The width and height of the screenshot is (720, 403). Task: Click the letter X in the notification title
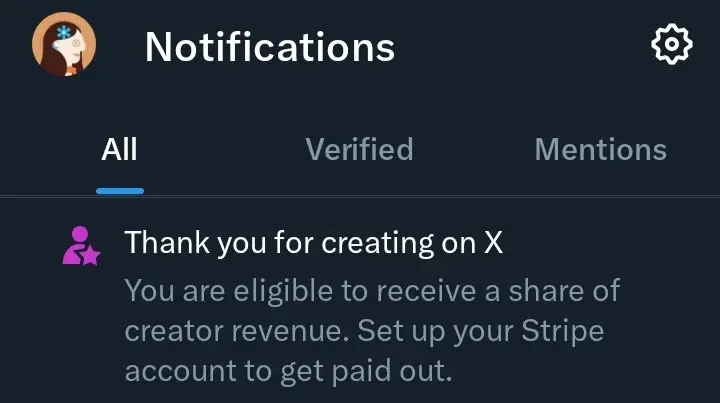pyautogui.click(x=494, y=242)
